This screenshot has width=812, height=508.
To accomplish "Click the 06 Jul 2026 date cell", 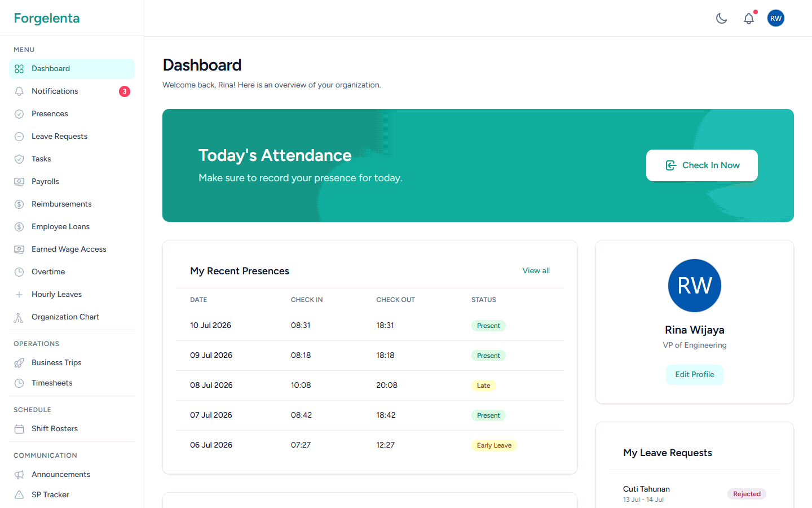I will pyautogui.click(x=211, y=445).
